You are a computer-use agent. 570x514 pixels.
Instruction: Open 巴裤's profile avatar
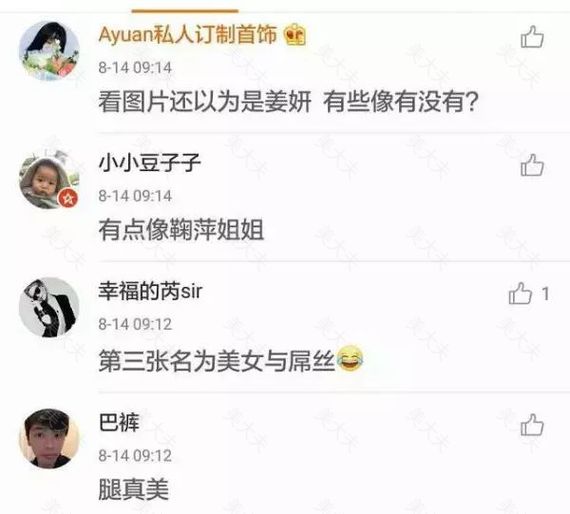pyautogui.click(x=49, y=439)
